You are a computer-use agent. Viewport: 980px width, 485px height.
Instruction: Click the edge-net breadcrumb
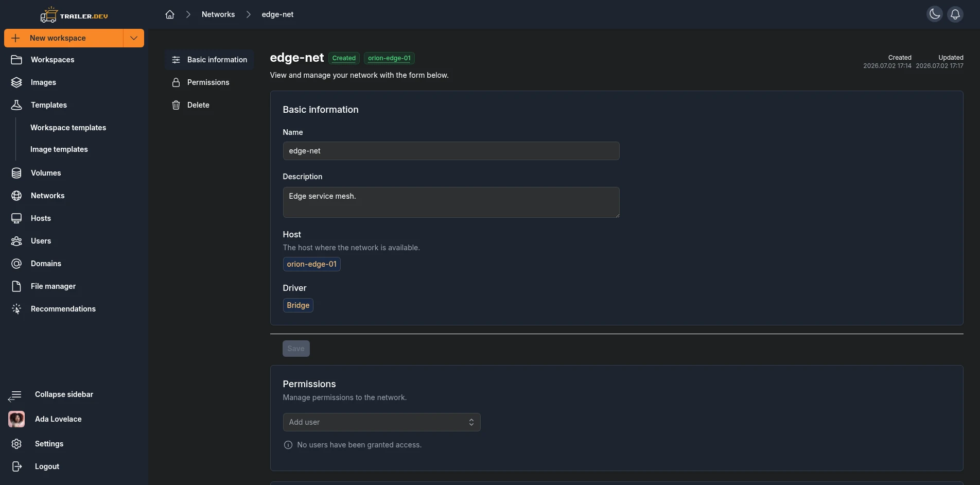[277, 14]
